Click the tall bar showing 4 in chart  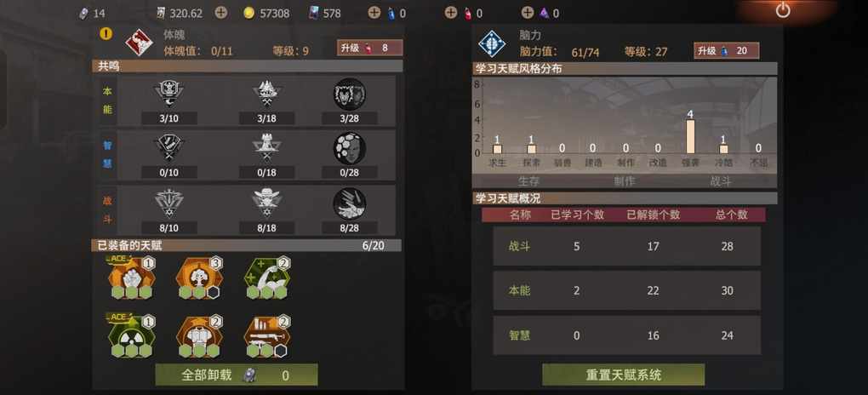690,136
